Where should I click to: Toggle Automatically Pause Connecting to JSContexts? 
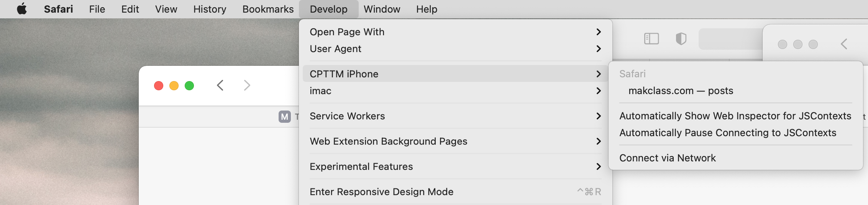tap(727, 133)
